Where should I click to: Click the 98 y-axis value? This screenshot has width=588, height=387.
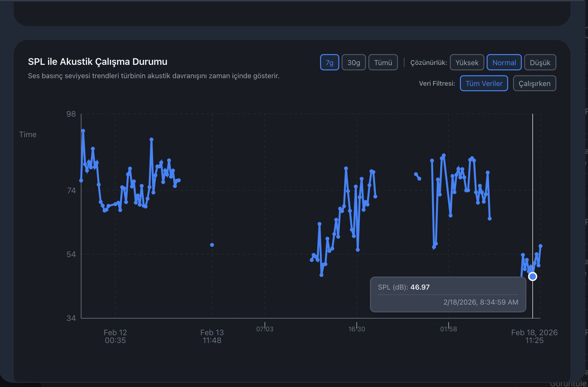point(71,114)
